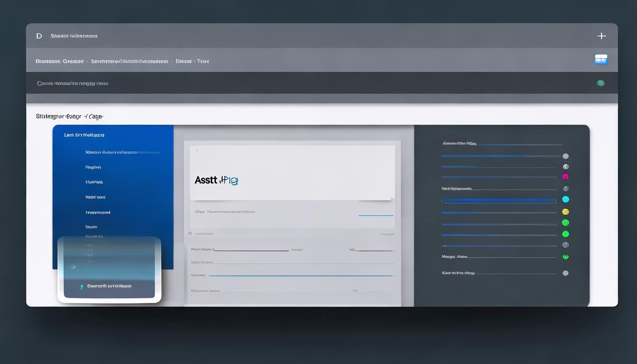
Task: Select the top heading in the blue sidebar
Action: (84, 135)
